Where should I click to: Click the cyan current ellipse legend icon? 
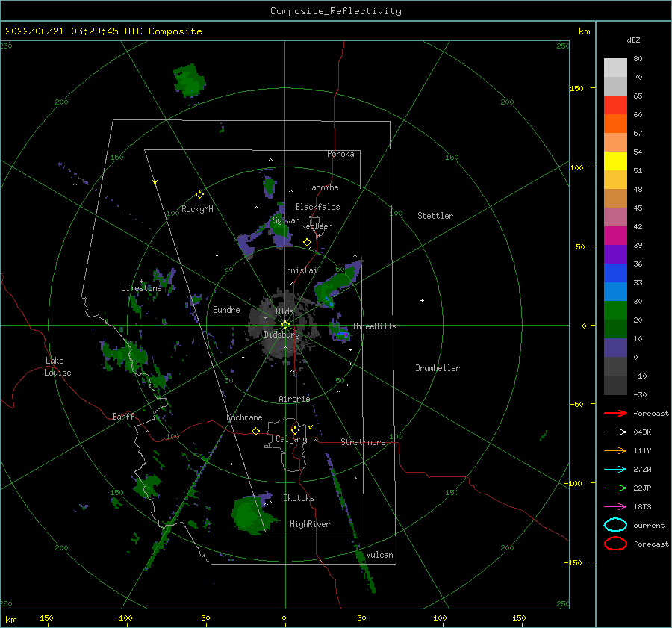(615, 525)
